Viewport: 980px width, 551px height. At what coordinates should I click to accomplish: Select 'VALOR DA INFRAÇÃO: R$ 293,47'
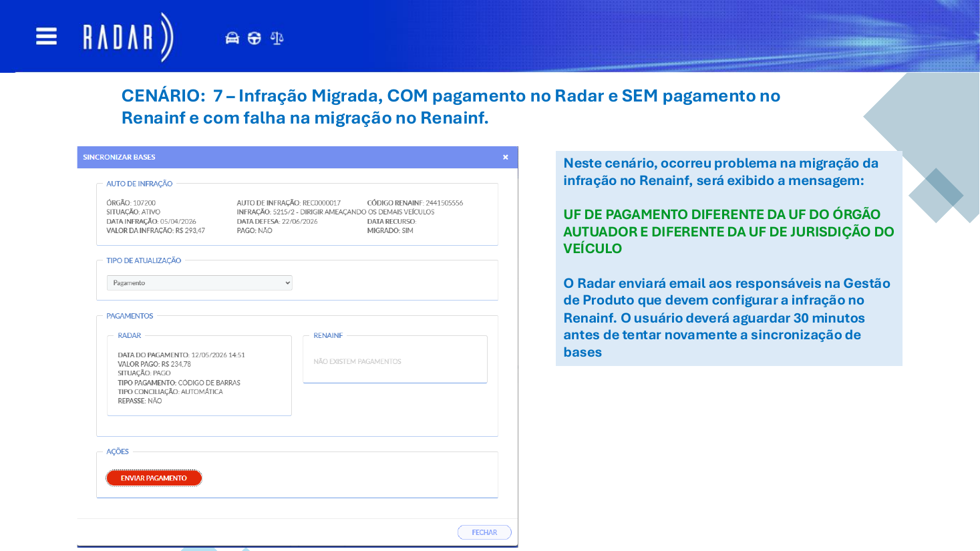tap(156, 230)
